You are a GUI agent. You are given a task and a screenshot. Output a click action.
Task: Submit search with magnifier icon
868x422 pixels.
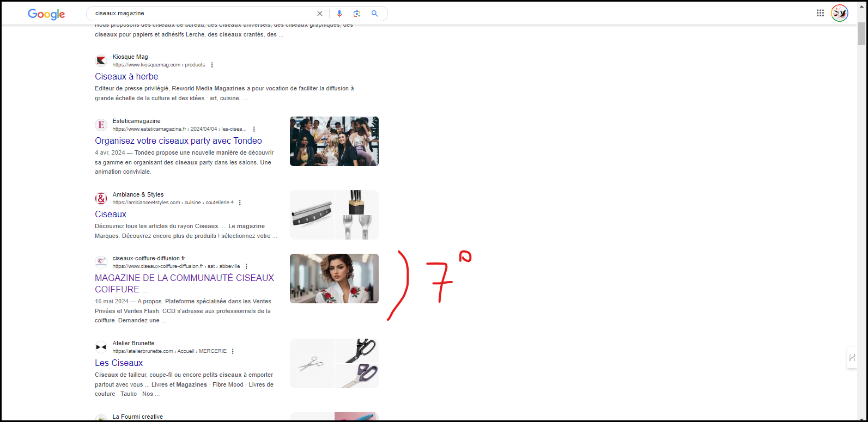(375, 14)
